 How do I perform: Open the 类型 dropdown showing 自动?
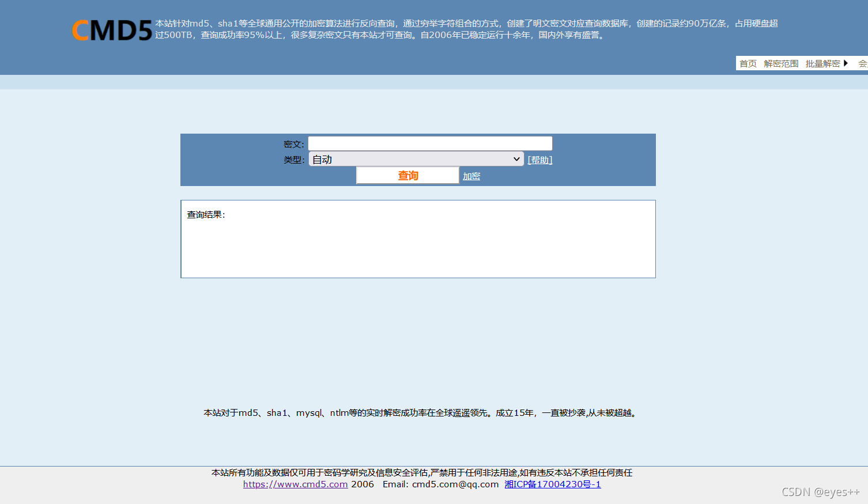[416, 159]
